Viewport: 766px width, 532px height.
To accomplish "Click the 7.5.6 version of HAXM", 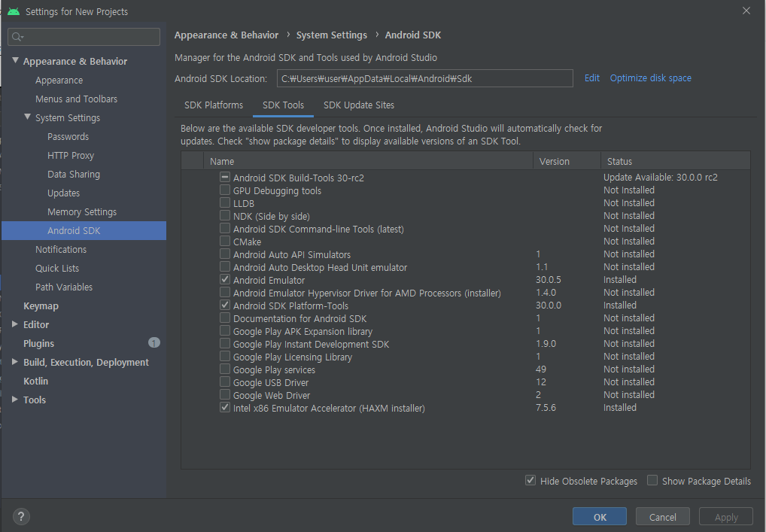I will click(546, 407).
